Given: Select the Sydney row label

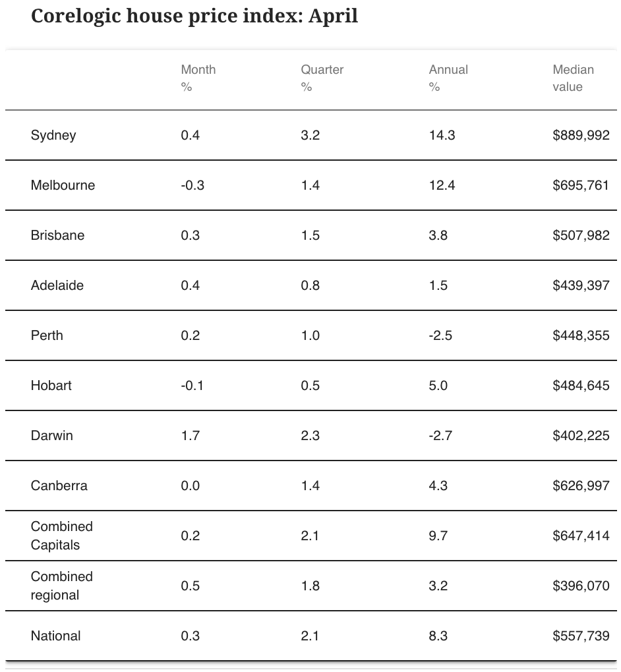Looking at the screenshot, I should tap(53, 135).
